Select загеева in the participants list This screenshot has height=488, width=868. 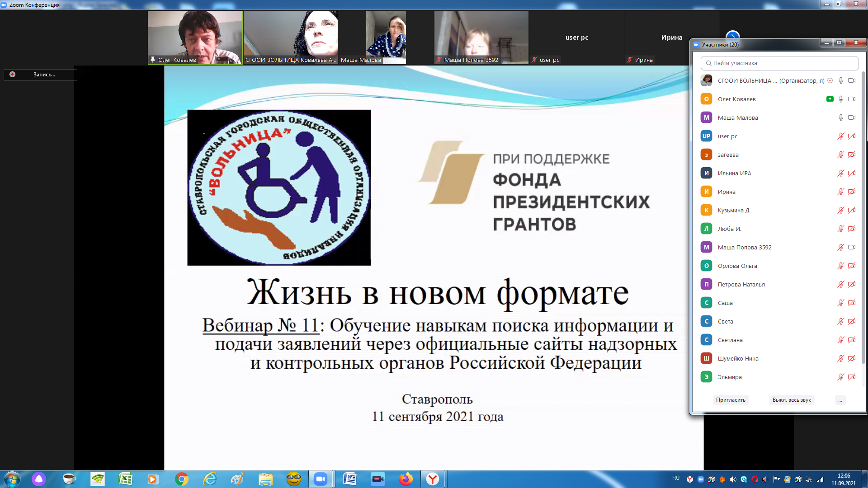(778, 155)
